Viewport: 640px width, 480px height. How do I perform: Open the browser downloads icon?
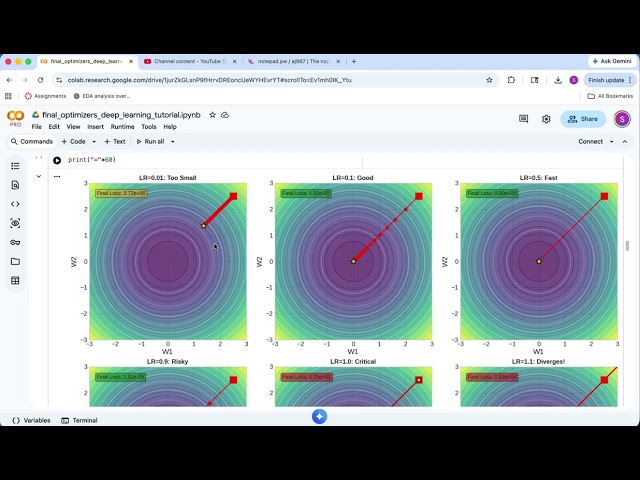[x=558, y=80]
